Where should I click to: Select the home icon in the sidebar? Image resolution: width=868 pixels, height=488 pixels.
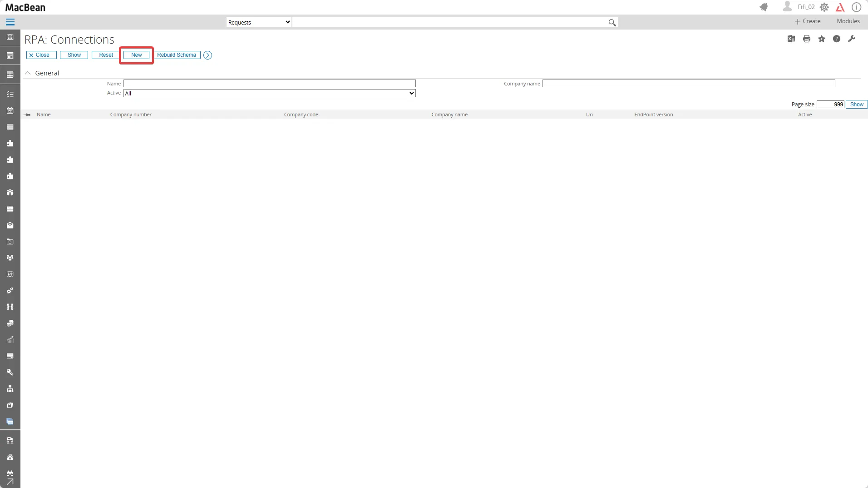(10, 457)
